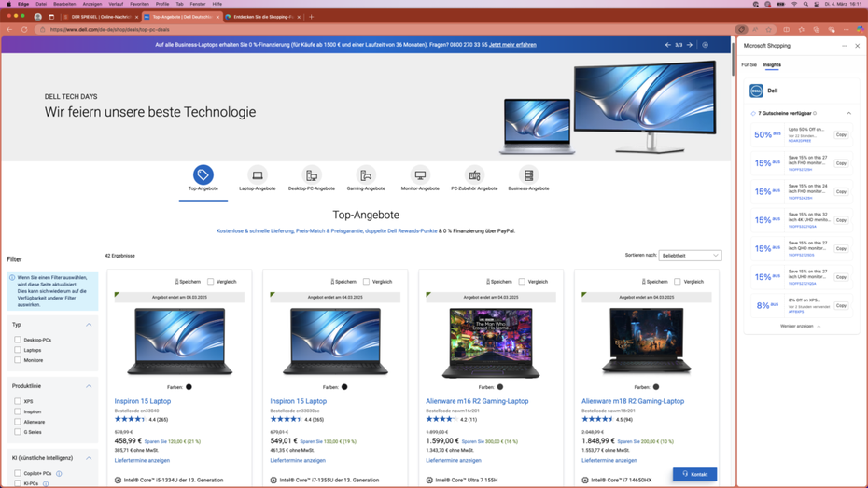The image size is (868, 488).
Task: Check the Laptops filter
Action: tap(18, 350)
